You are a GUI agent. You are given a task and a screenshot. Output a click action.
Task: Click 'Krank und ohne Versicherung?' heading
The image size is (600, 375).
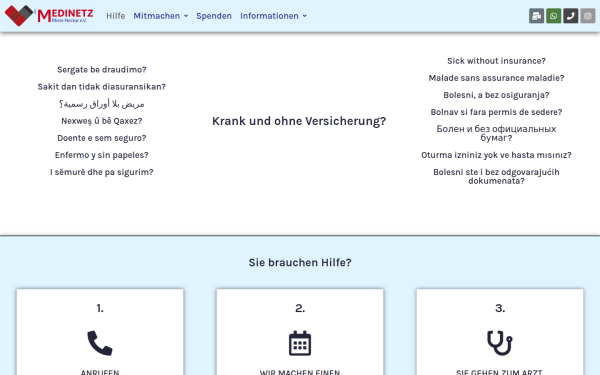coord(299,121)
